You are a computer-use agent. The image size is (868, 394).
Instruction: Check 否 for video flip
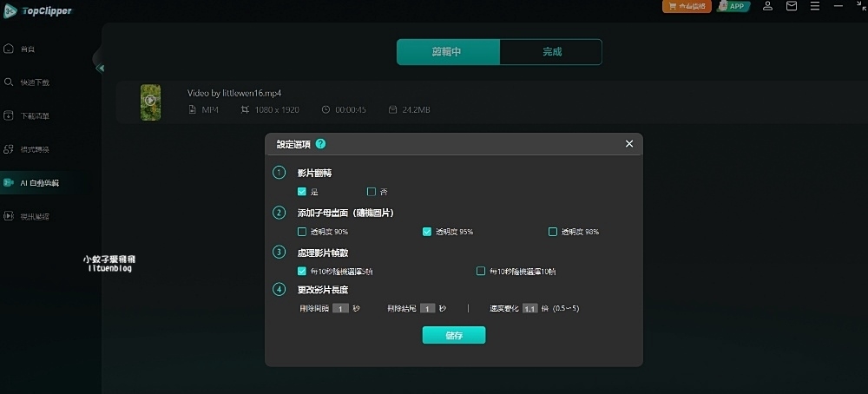click(x=372, y=192)
